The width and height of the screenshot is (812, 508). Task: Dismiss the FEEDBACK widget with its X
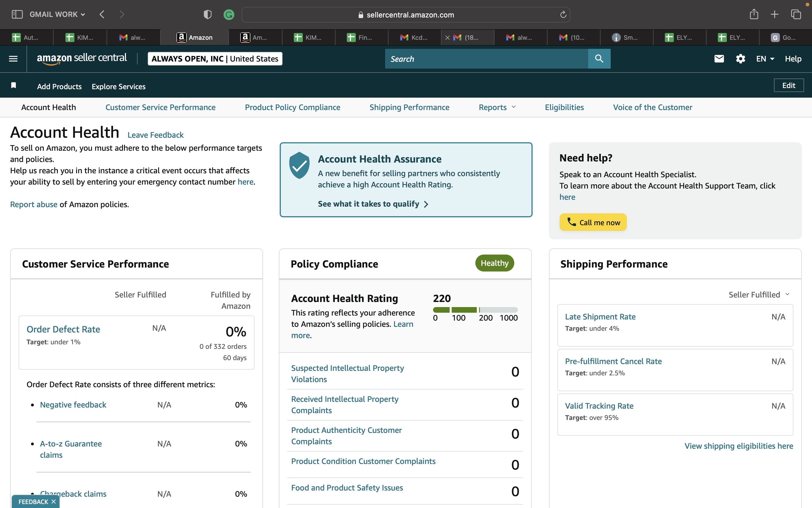[x=53, y=502]
